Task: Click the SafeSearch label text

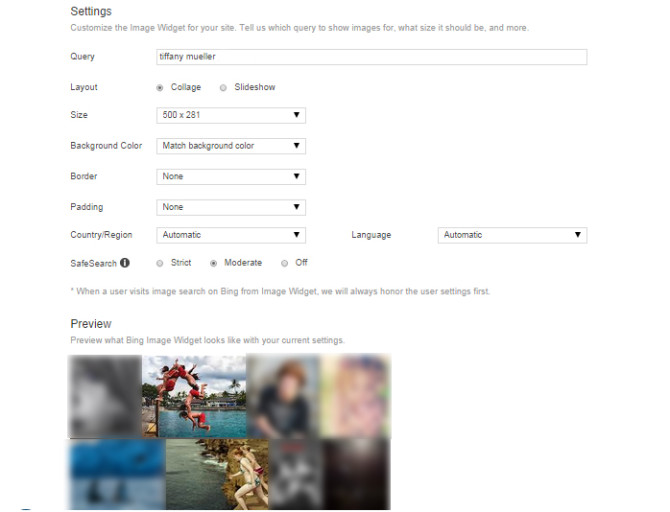Action: pyautogui.click(x=94, y=263)
